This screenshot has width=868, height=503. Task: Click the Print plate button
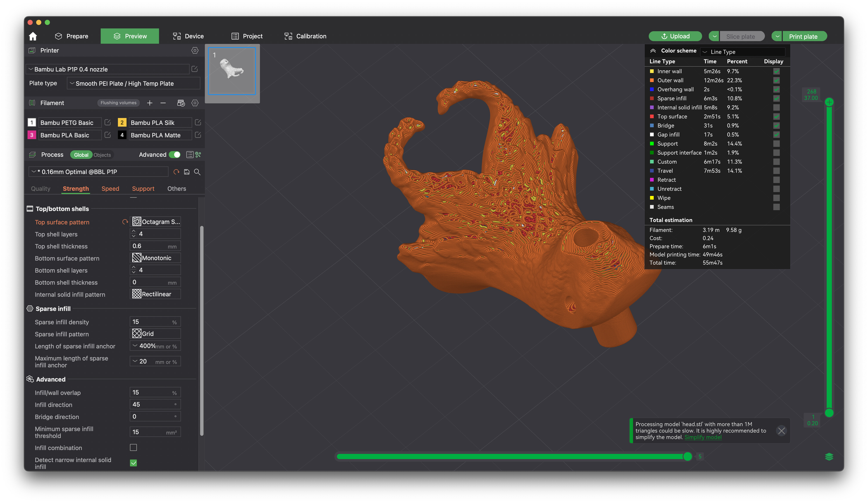coord(804,36)
